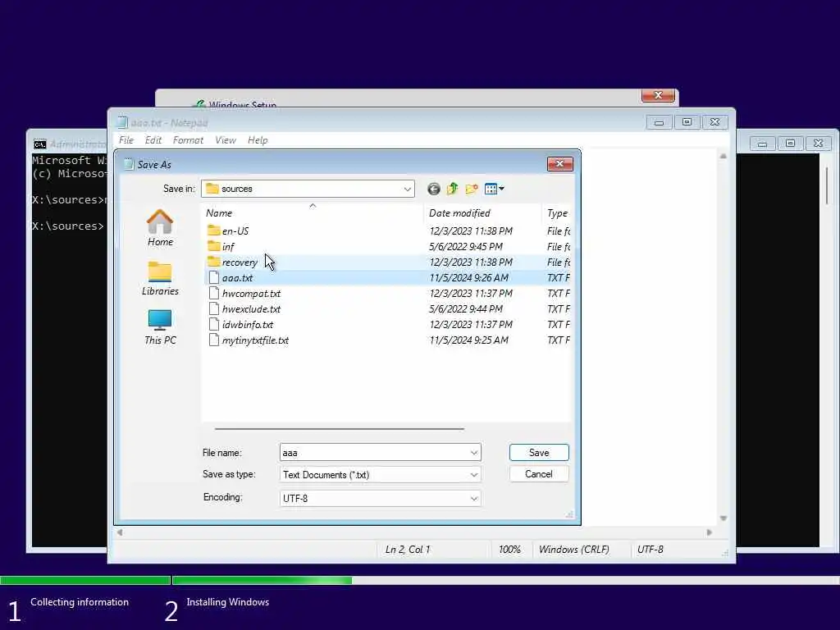This screenshot has width=840, height=630.
Task: Click the aaa.txt date 11/5/2024 9:26 AM
Action: 469,277
